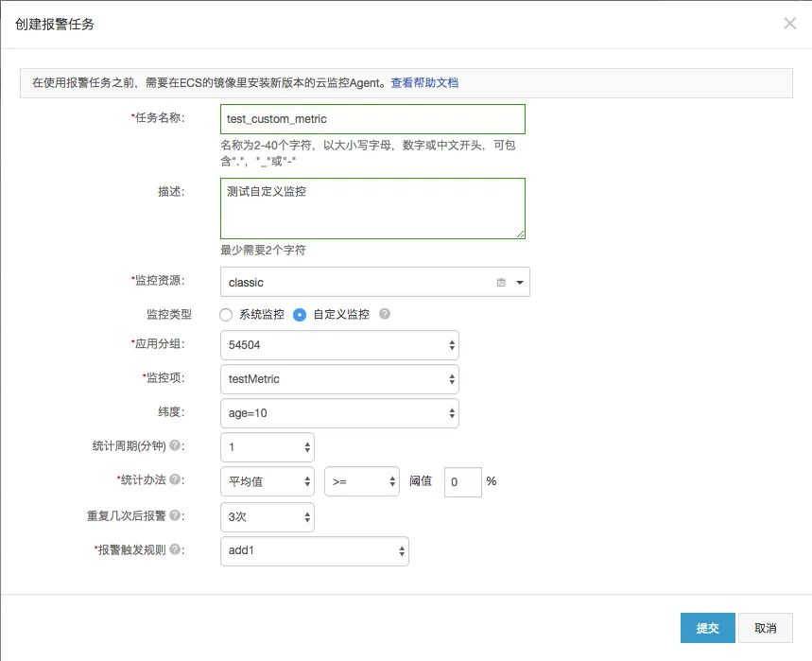Click the % unit after threshold
Viewport: 812px width, 661px height.
pos(492,481)
